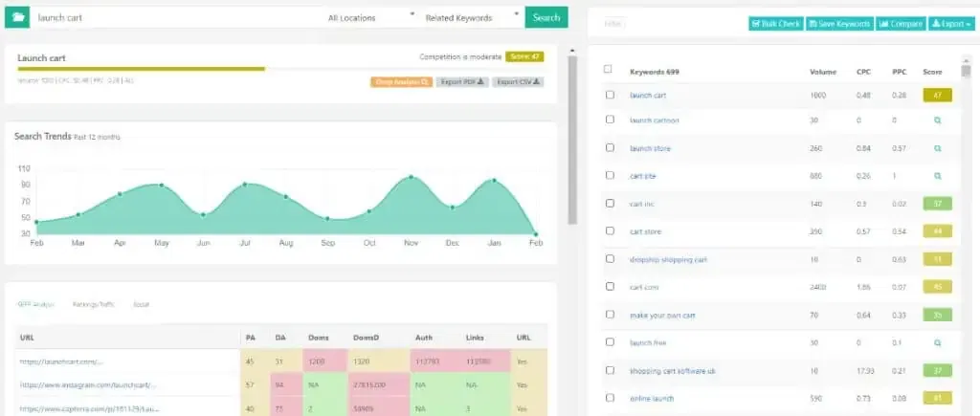The width and height of the screenshot is (980, 416).
Task: Click the PPC column header
Action: tap(899, 72)
